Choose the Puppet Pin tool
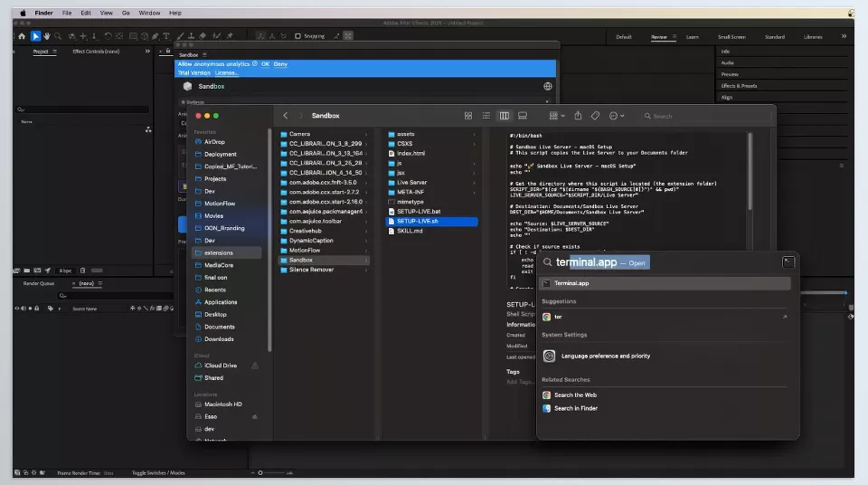 230,36
